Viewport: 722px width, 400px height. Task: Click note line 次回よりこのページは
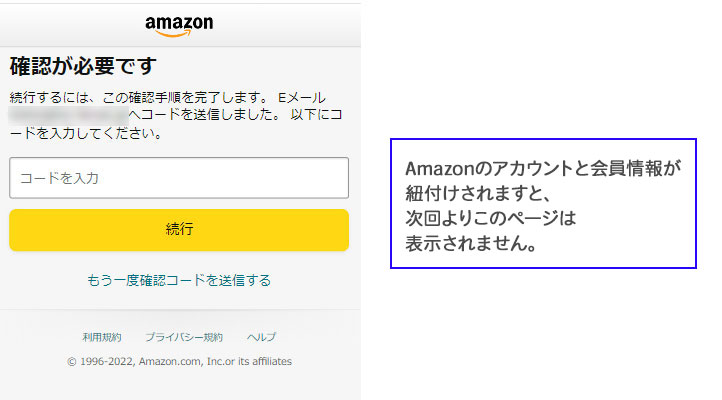491,217
